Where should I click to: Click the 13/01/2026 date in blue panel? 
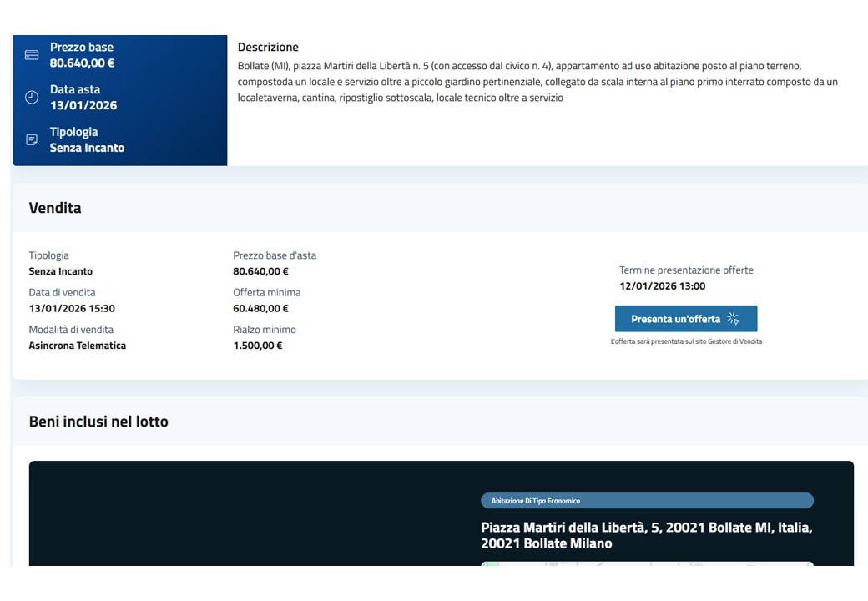(x=83, y=105)
